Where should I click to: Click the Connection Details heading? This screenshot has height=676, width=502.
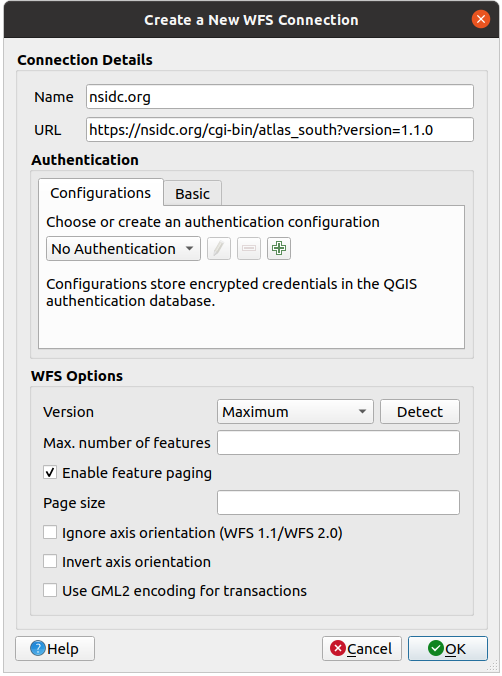tap(85, 60)
